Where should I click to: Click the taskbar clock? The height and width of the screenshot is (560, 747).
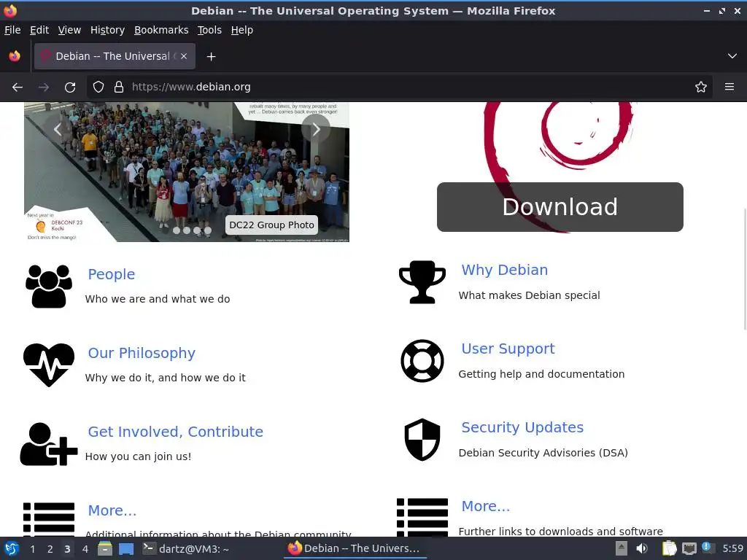tap(732, 548)
